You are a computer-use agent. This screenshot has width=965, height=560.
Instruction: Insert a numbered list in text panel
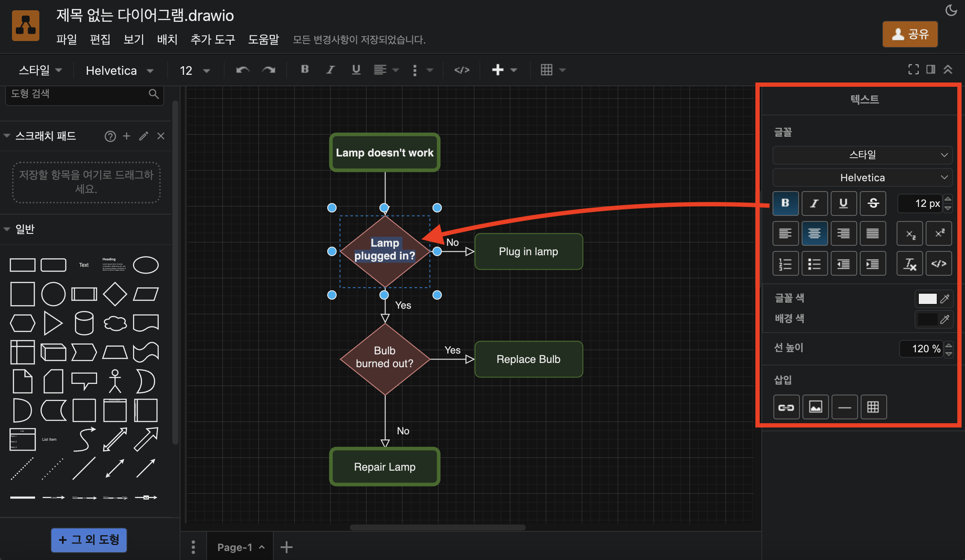[x=786, y=264]
